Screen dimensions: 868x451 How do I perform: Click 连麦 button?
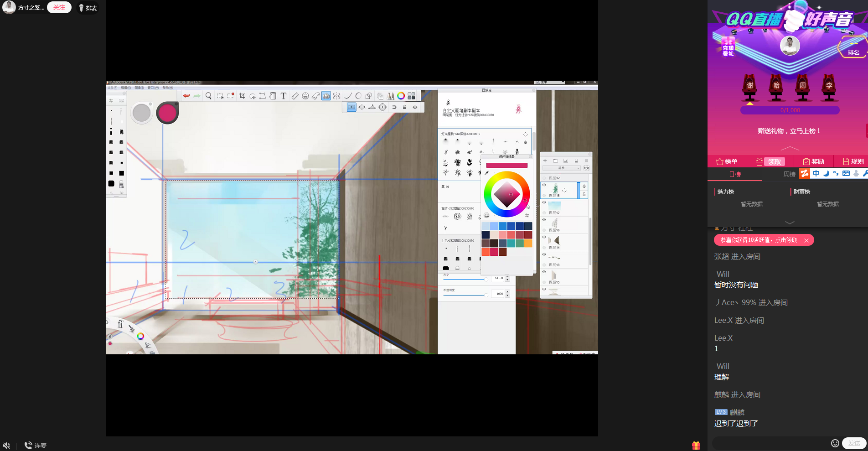36,446
